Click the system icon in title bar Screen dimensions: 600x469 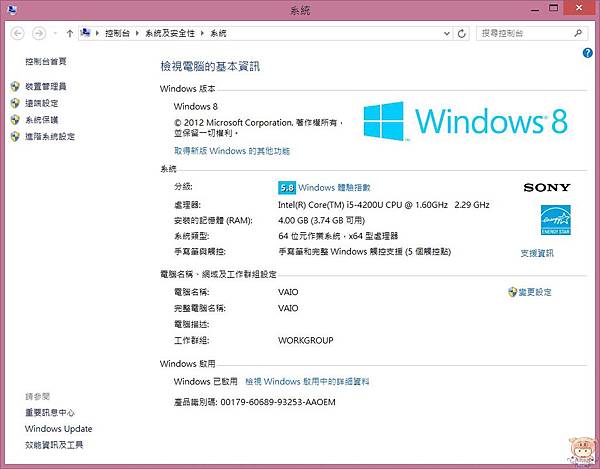12,9
